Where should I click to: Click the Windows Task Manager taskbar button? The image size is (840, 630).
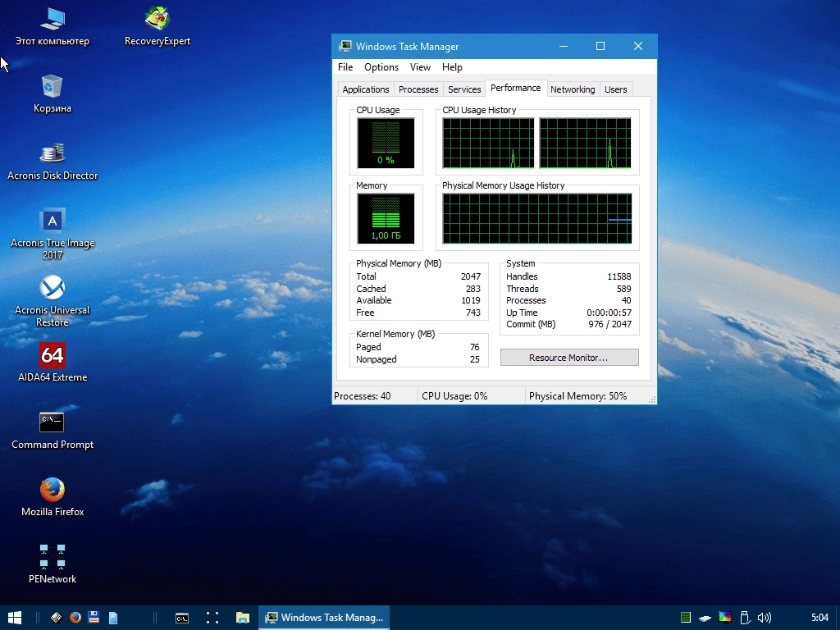pyautogui.click(x=324, y=618)
